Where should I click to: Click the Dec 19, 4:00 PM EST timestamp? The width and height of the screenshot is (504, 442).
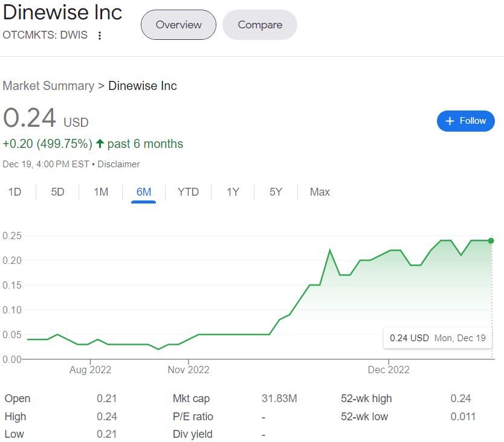point(46,164)
